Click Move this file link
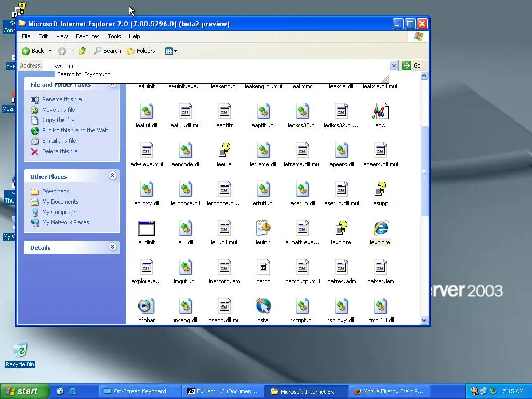This screenshot has height=399, width=532. point(58,110)
